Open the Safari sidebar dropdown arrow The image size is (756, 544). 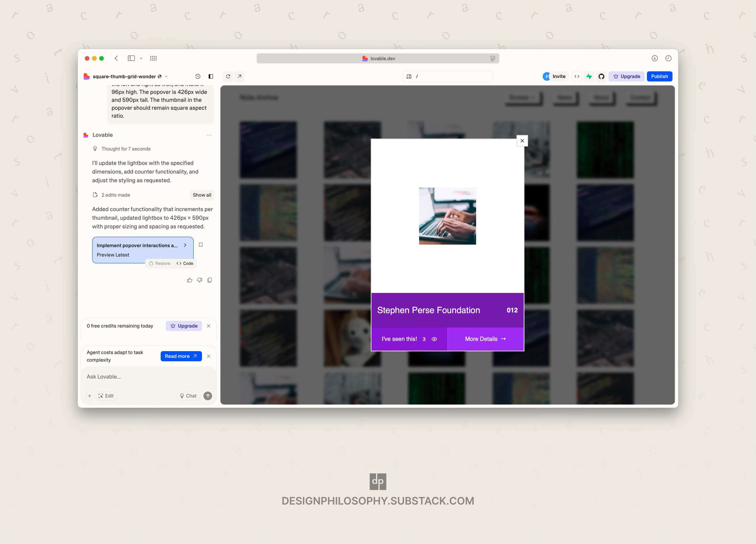pos(141,58)
